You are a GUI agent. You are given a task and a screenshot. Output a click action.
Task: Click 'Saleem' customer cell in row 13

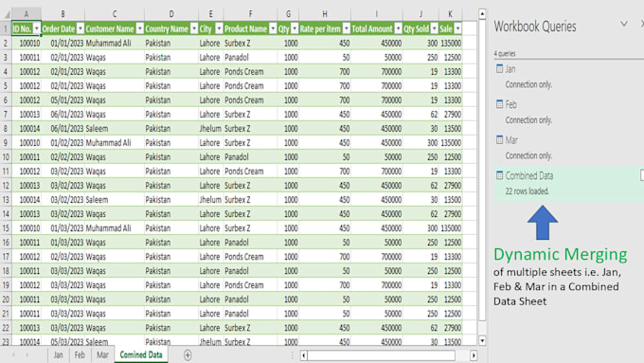coord(115,199)
